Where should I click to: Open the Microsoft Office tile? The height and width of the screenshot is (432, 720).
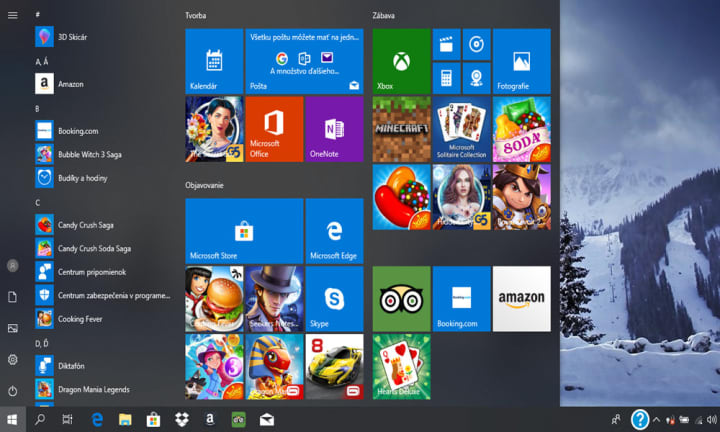(x=274, y=129)
